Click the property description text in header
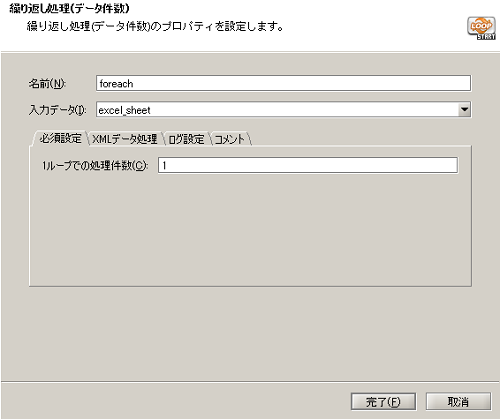500x419 pixels. tap(155, 26)
